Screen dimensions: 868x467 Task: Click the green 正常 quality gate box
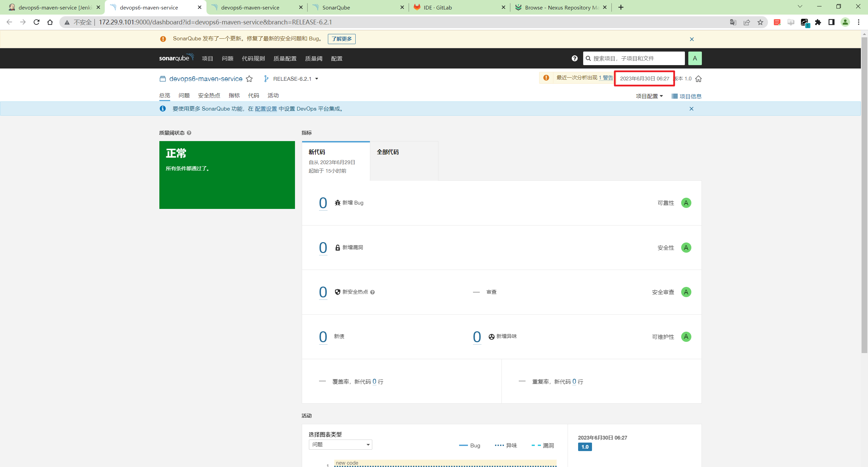(227, 175)
